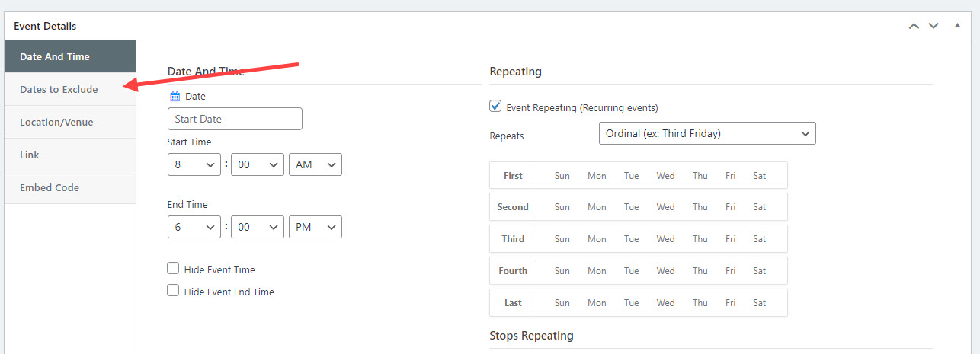Open the Start Time AM dropdown
The width and height of the screenshot is (980, 354).
(x=315, y=164)
